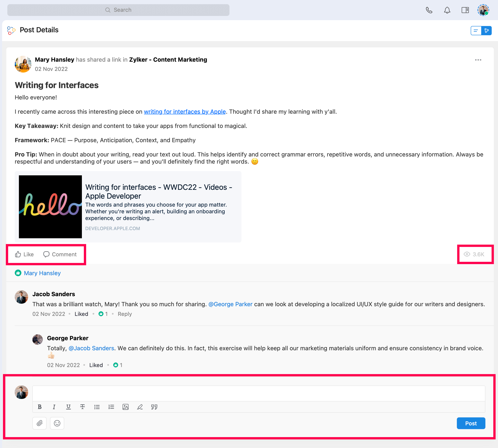Viewport: 498px width, 448px height.
Task: Click the DEVELOPER.APPLE.COM source text
Action: pos(113,228)
